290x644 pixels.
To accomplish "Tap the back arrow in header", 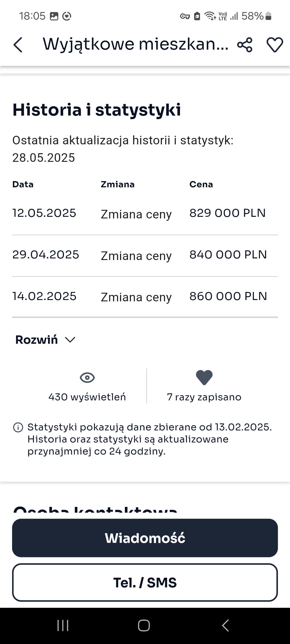I will click(x=18, y=45).
